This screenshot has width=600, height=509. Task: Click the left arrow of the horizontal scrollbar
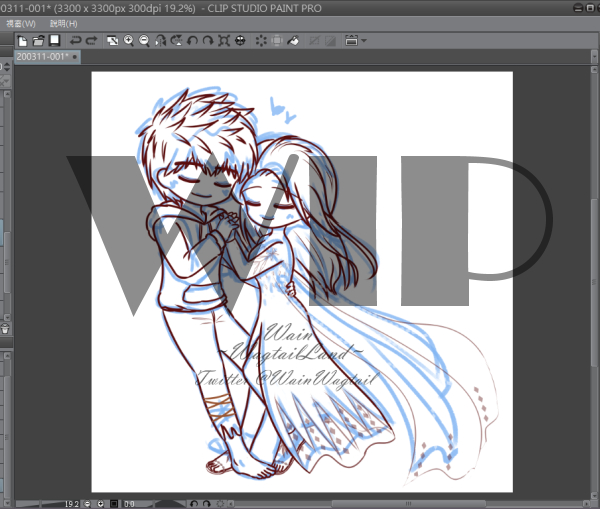coord(231,504)
